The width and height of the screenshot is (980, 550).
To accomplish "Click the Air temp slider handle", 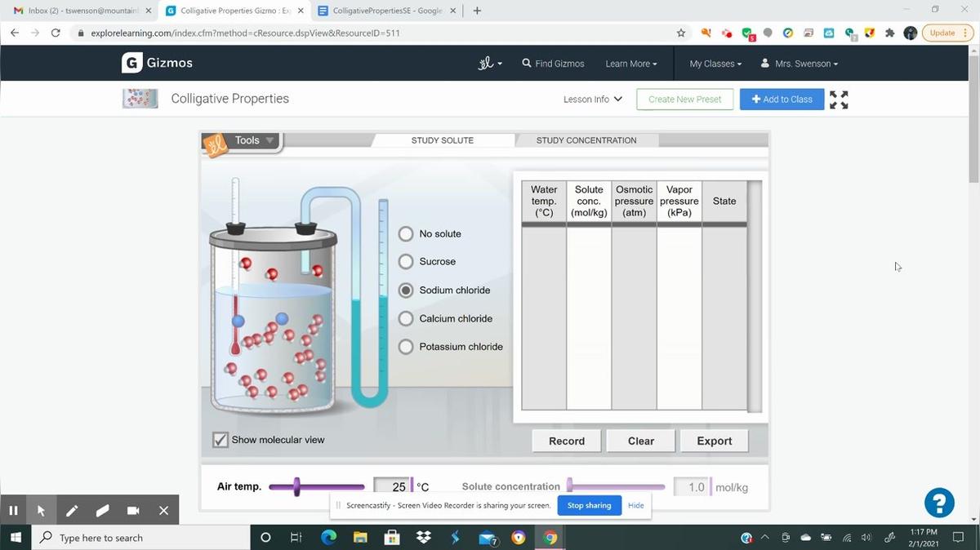I will [x=296, y=487].
